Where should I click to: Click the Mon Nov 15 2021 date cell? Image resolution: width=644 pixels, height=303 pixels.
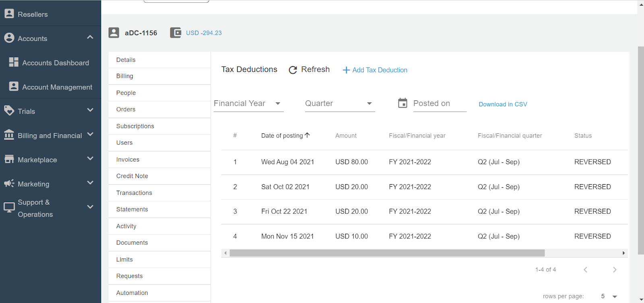287,237
